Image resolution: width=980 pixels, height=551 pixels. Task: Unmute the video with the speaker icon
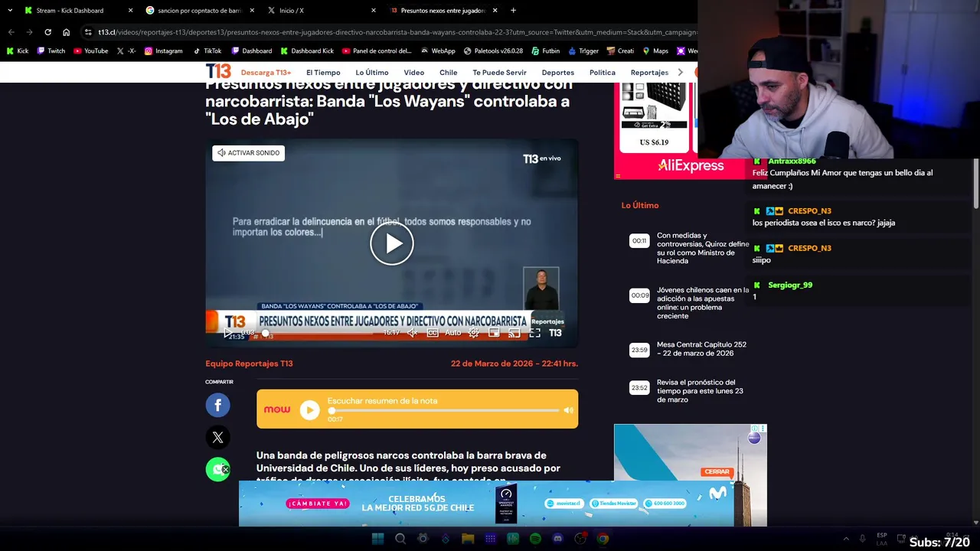click(x=412, y=333)
